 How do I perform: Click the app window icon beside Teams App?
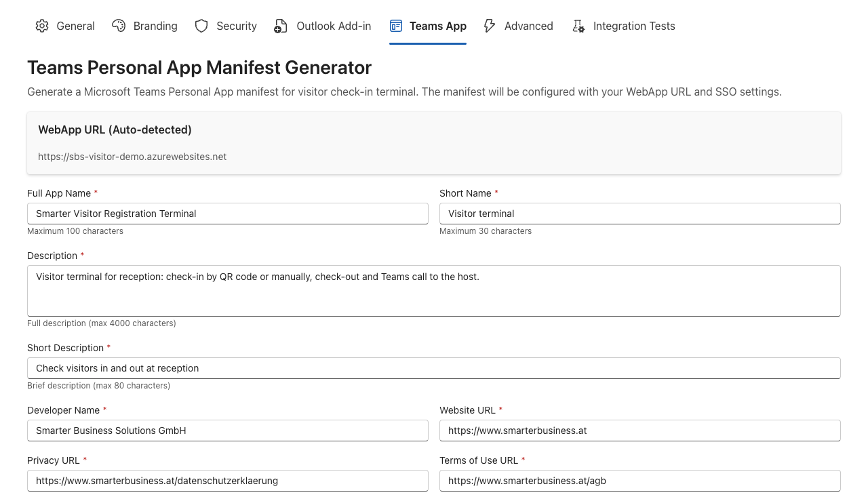[396, 26]
